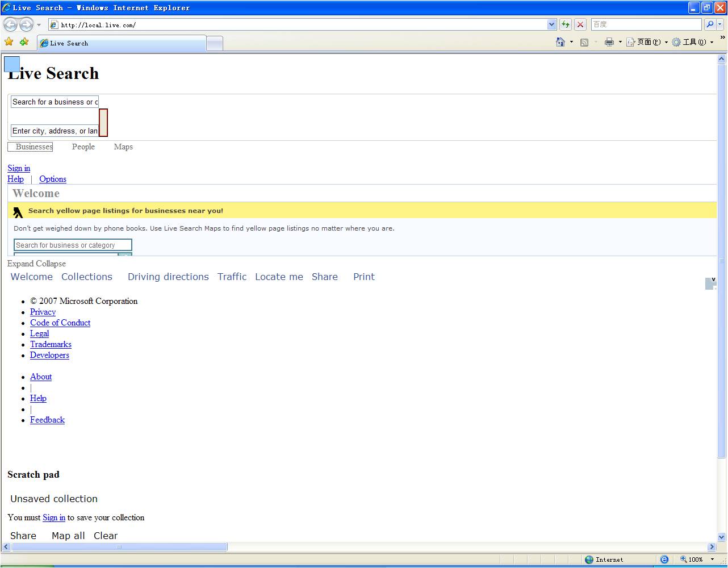Click the Driving directions link
The image size is (728, 568).
pos(168,277)
